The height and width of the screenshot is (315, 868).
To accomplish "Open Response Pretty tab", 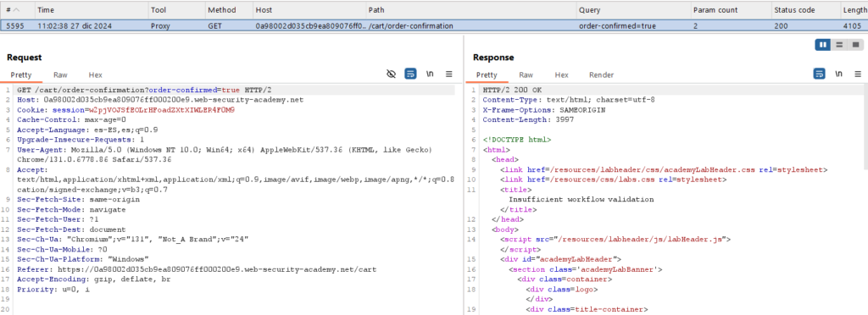I will pyautogui.click(x=487, y=75).
